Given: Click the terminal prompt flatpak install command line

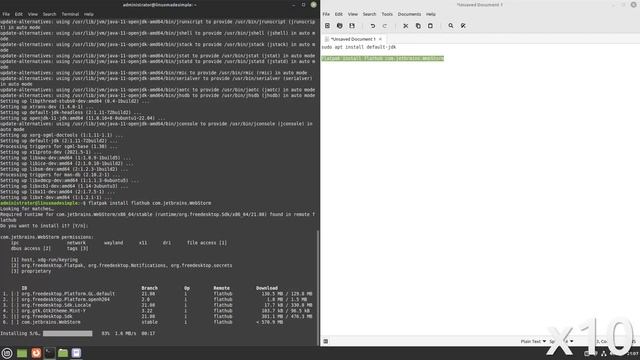Looking at the screenshot, I should pyautogui.click(x=106, y=203).
